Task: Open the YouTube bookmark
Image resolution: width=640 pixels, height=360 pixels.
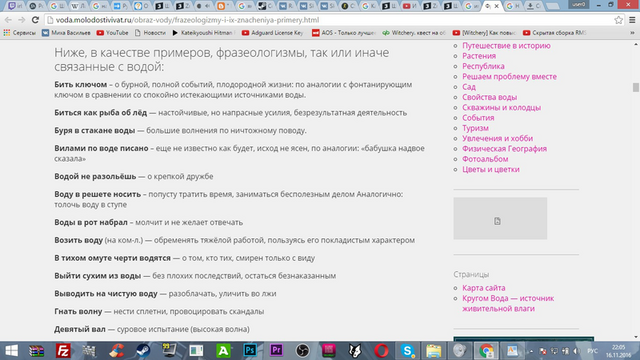Action: coord(112,33)
